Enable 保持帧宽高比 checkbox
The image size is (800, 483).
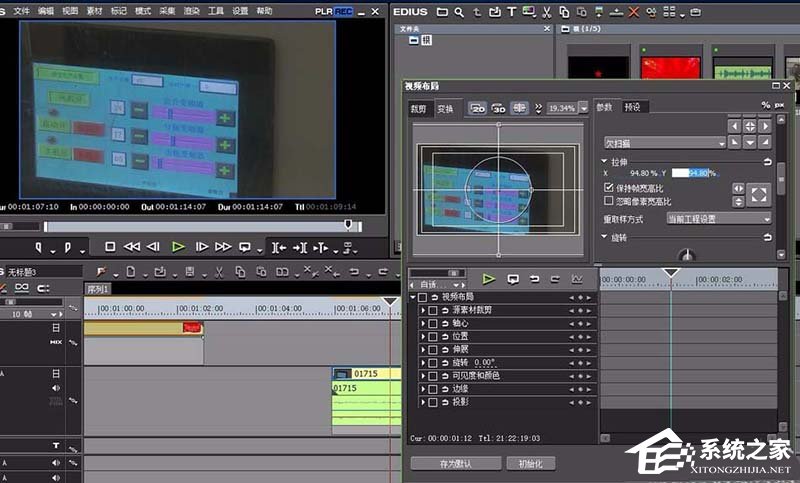coord(610,187)
